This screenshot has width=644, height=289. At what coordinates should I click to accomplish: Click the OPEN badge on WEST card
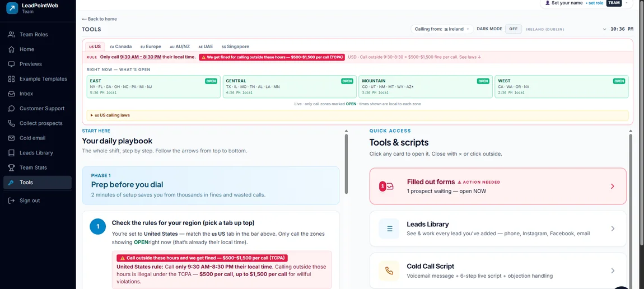619,81
